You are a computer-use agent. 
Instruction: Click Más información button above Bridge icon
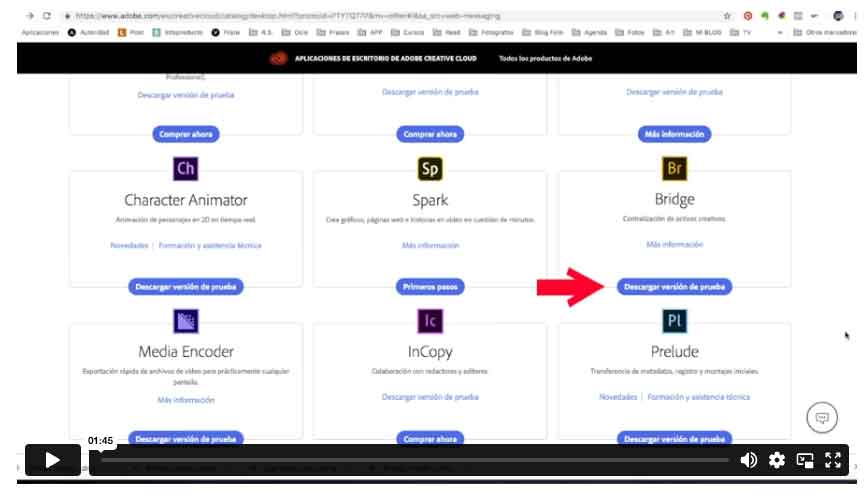click(x=674, y=134)
